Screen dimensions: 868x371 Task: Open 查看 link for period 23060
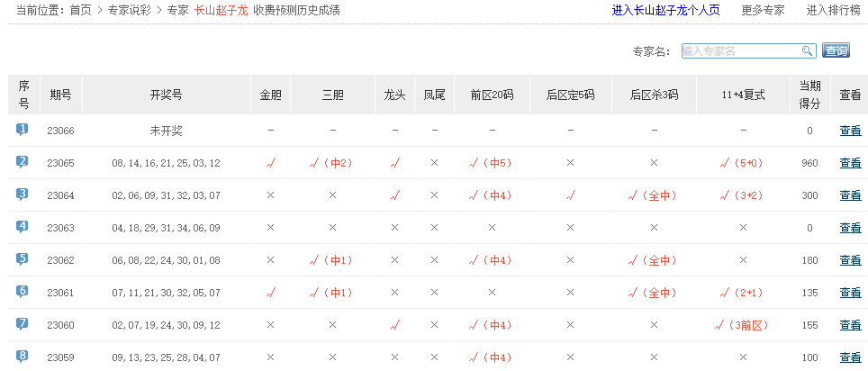[850, 325]
